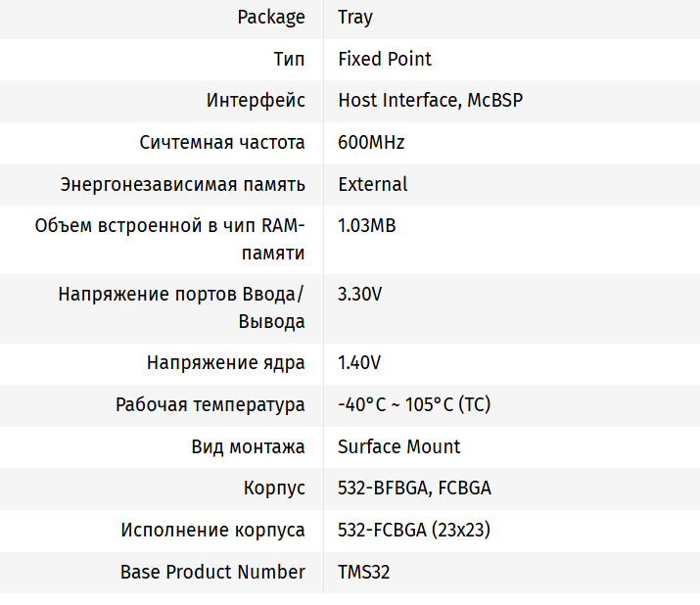Select the "Энергонезависимая память" label

point(183,184)
